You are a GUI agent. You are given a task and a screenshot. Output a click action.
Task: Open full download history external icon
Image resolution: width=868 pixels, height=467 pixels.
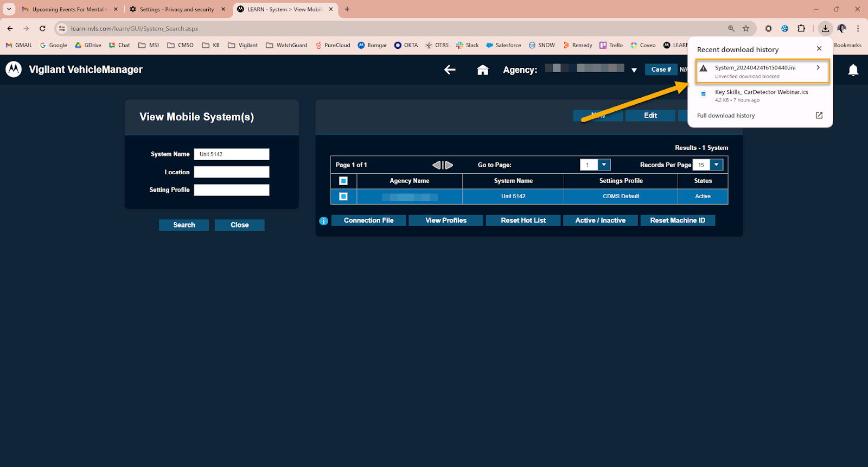pos(819,115)
